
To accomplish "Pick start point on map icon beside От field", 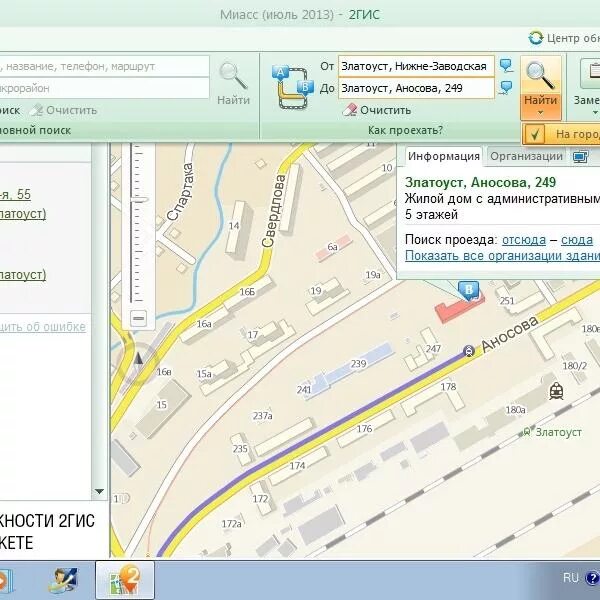I will pos(506,66).
